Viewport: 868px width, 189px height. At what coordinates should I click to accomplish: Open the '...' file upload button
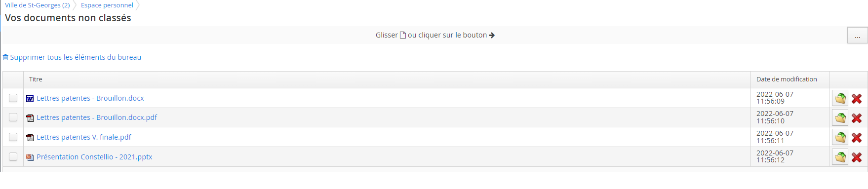tap(857, 36)
